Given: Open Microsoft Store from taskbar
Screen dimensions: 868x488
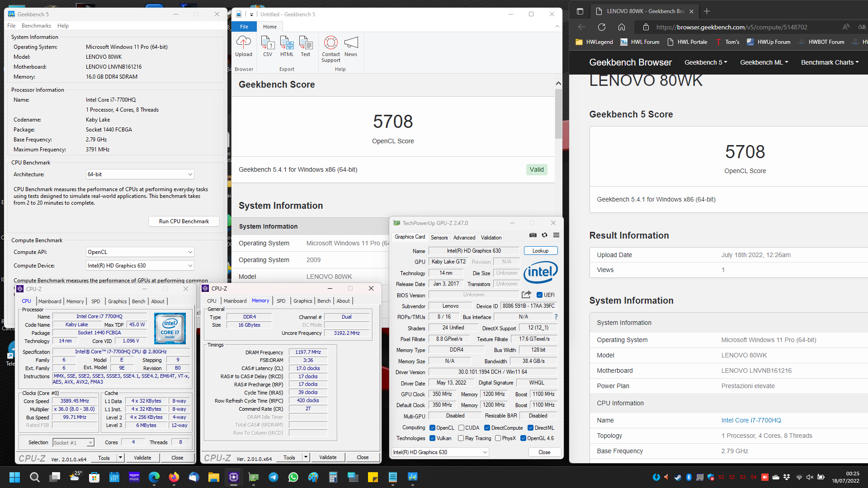Looking at the screenshot, I should (94, 477).
